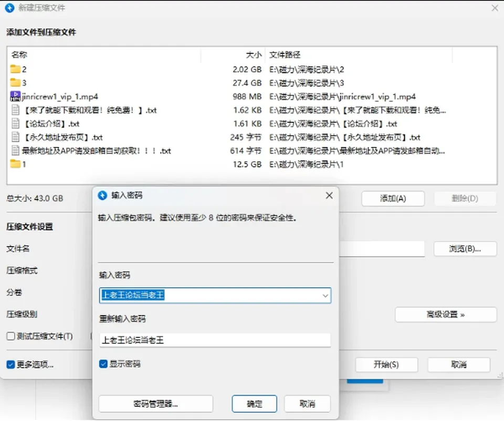
Task: Select the folder icon named 2
Action: point(15,69)
